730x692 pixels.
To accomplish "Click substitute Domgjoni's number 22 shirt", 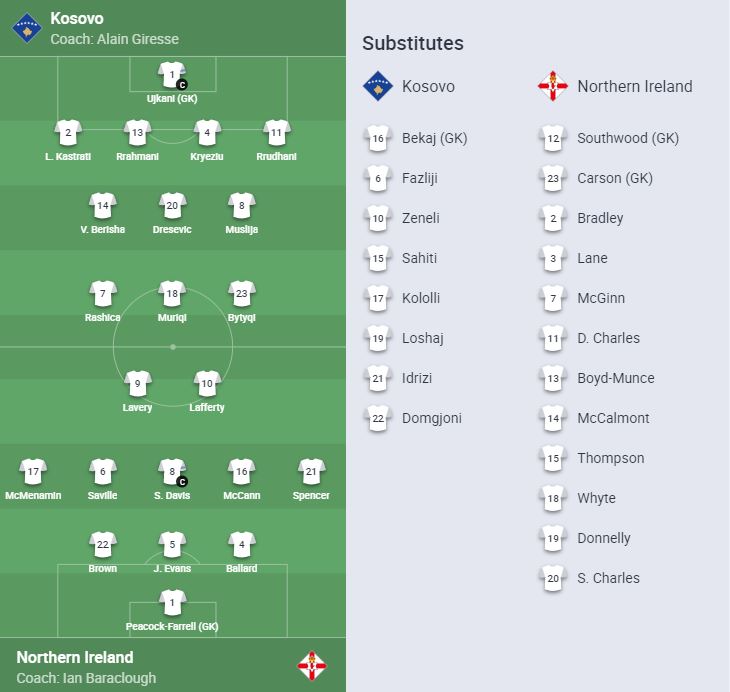I will click(378, 418).
